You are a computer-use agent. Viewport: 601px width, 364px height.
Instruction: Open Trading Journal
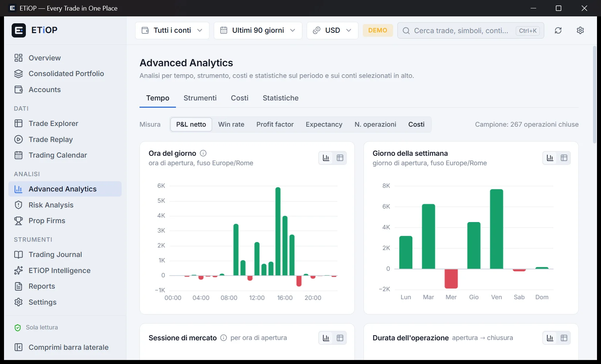(65, 254)
